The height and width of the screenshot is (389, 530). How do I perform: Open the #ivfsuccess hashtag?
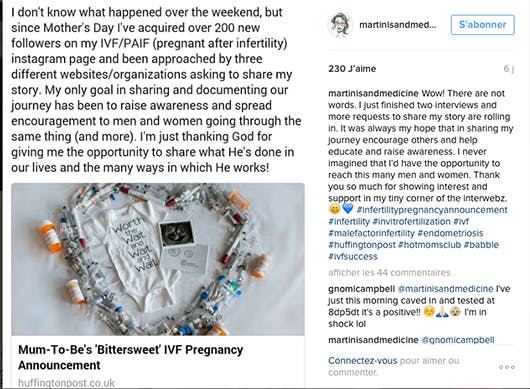pyautogui.click(x=353, y=257)
